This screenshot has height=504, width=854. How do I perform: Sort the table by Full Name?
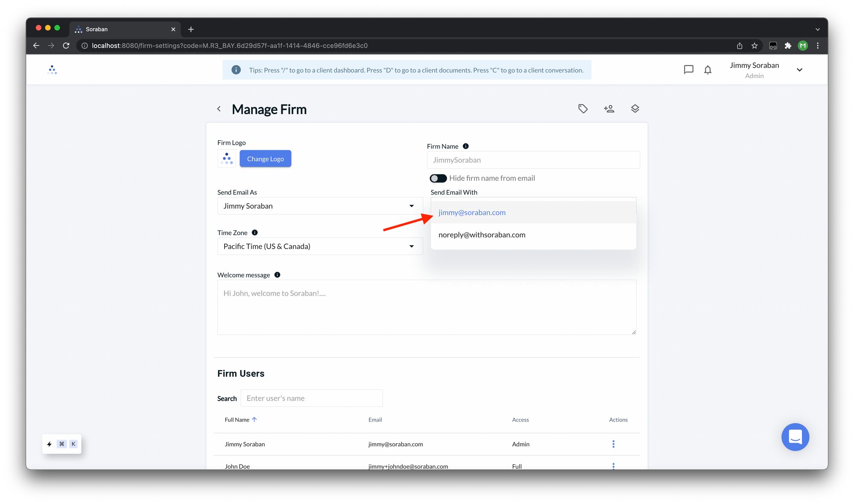pyautogui.click(x=237, y=420)
